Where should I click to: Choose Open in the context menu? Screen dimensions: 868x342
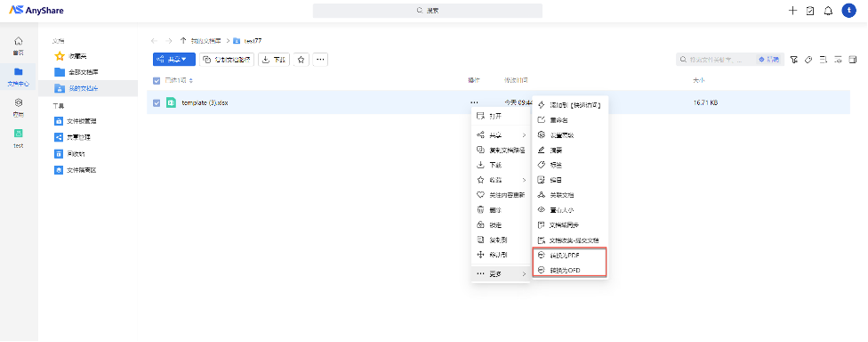(501, 117)
